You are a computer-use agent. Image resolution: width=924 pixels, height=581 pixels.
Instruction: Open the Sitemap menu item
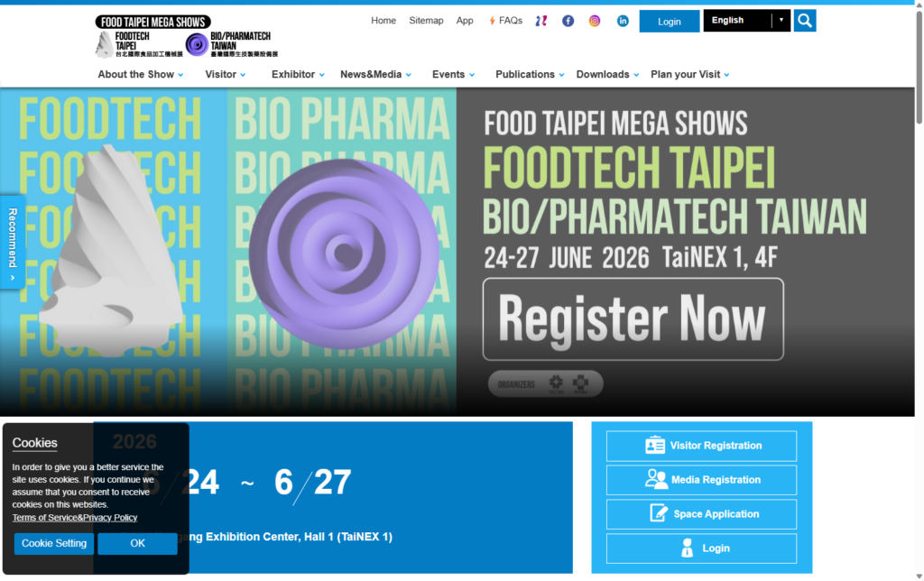pos(426,20)
